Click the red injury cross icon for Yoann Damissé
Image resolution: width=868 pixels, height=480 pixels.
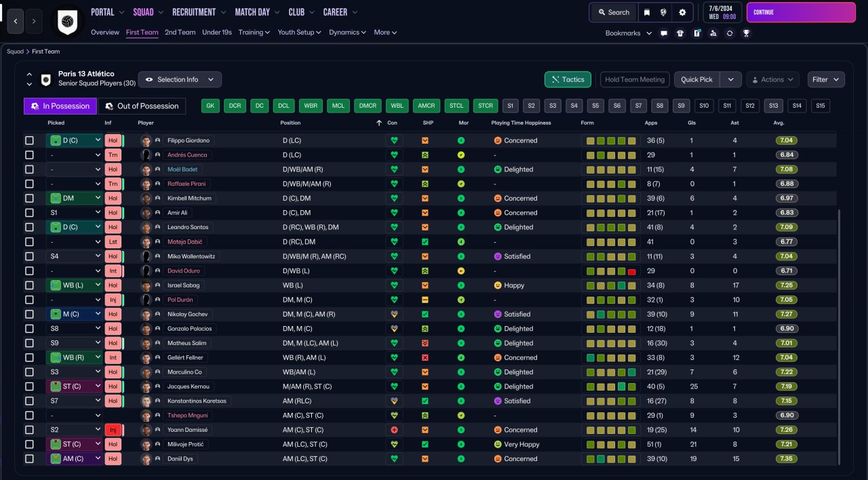click(x=394, y=430)
